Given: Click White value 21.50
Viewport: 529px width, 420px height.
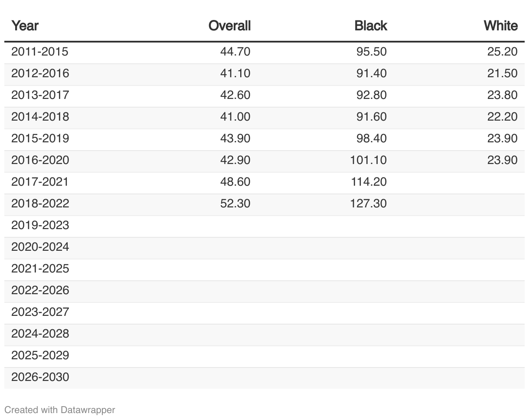Looking at the screenshot, I should (x=502, y=74).
